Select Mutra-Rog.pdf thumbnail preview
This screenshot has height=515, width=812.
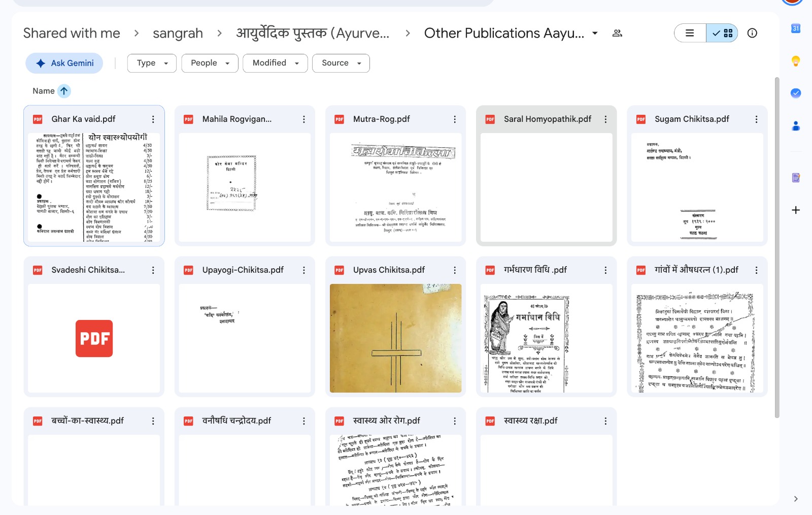tap(395, 187)
